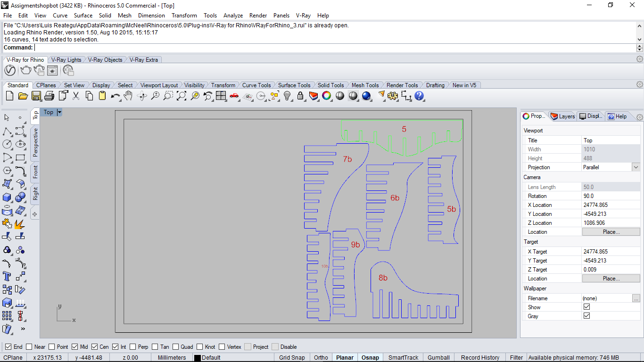Click the Record History status pane
This screenshot has width=644, height=362.
[480, 358]
